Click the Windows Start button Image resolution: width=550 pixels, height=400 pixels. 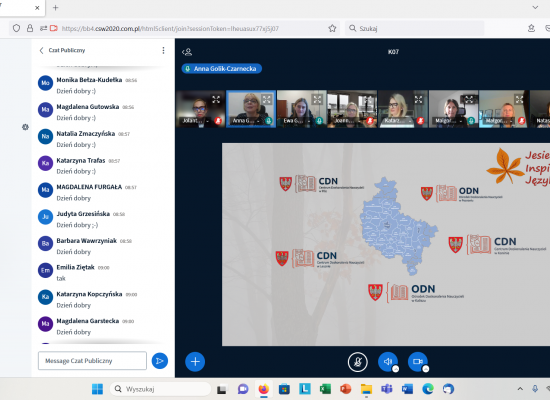click(x=97, y=389)
